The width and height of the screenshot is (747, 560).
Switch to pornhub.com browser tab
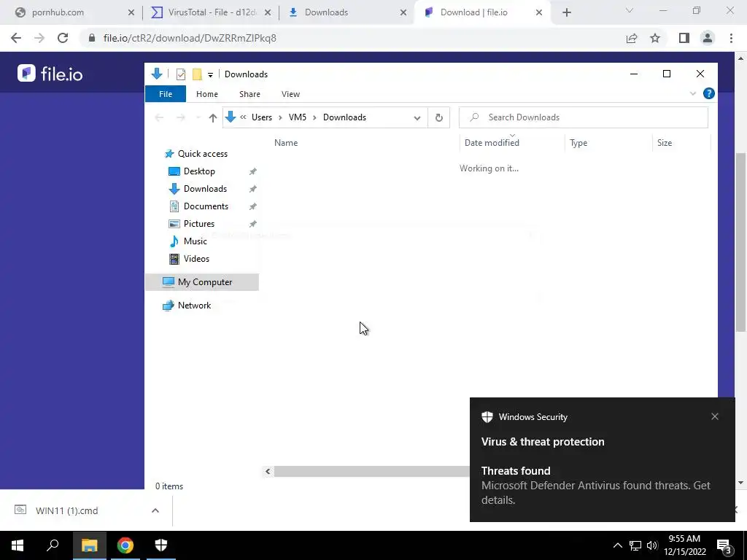pos(58,12)
